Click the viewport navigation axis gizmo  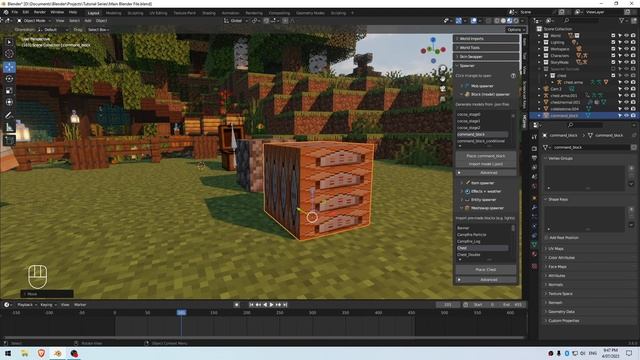[x=433, y=50]
